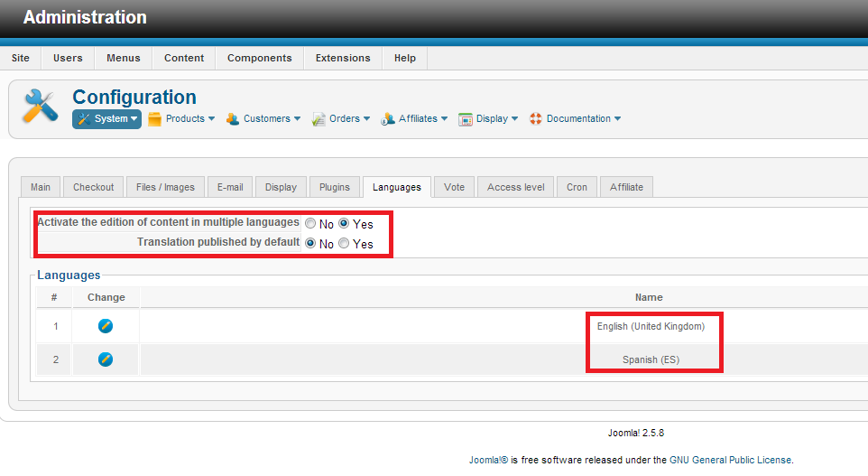Click row number 2 cell
This screenshot has width=868, height=476.
(55, 359)
